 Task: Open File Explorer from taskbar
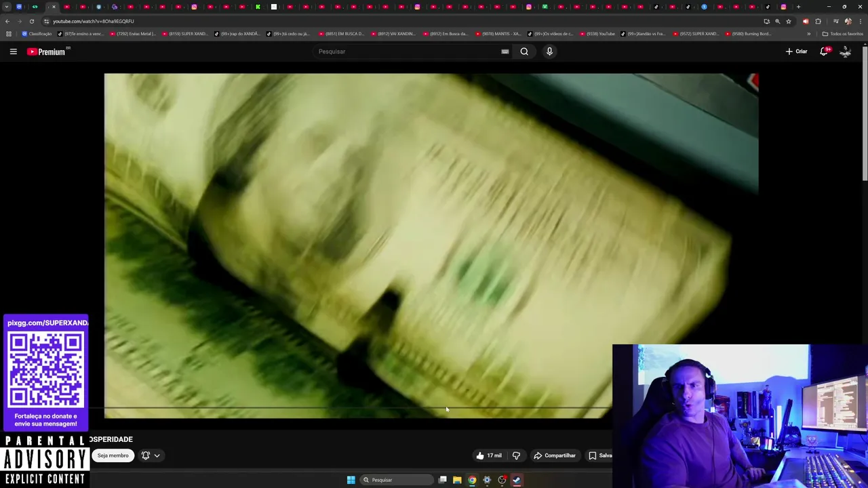[457, 480]
